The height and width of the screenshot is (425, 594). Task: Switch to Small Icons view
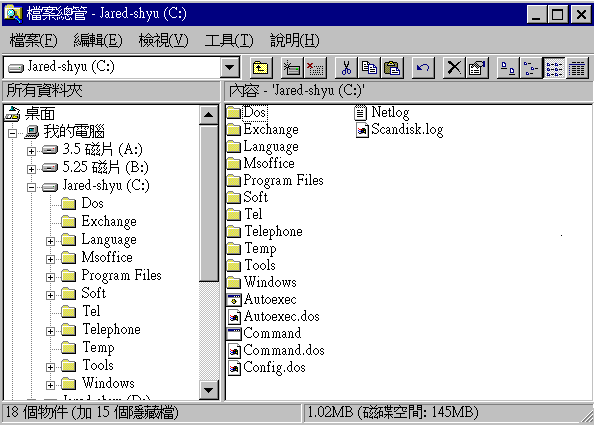(531, 68)
